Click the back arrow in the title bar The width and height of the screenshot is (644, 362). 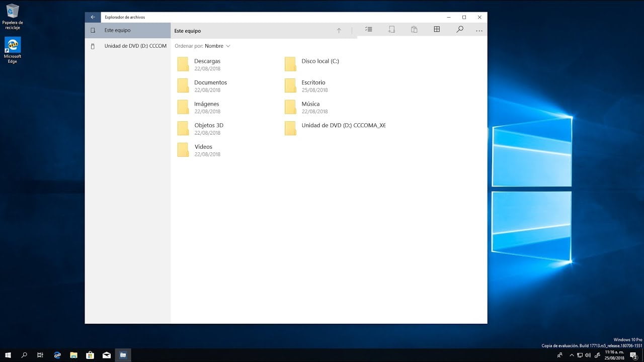pos(93,17)
